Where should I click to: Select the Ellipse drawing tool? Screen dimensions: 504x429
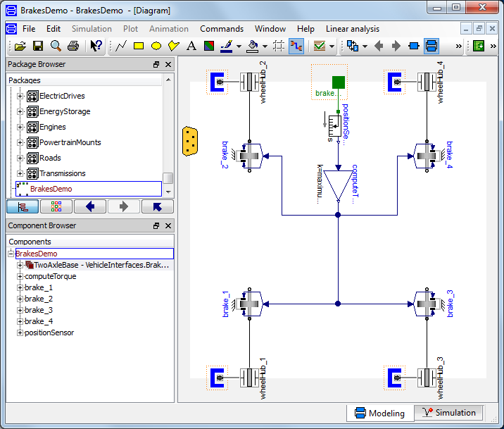(156, 46)
